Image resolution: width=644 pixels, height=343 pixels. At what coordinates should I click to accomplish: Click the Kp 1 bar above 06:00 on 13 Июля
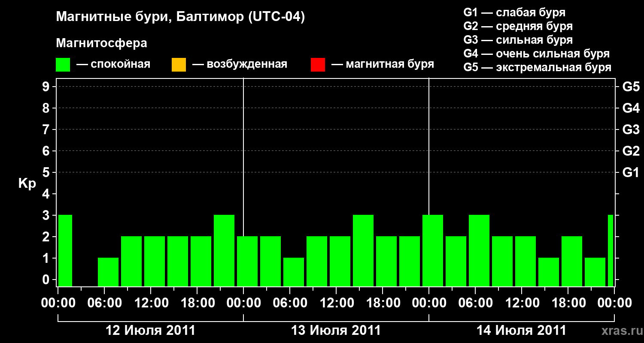(x=294, y=272)
